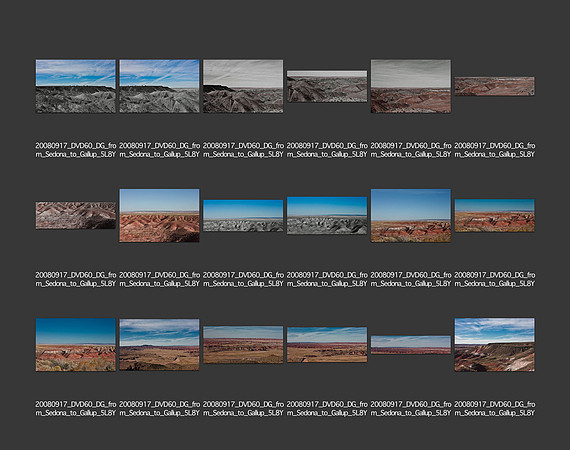570x450 pixels.
Task: Select second top-row thumbnail with blue streaked sky
Action: [159, 86]
